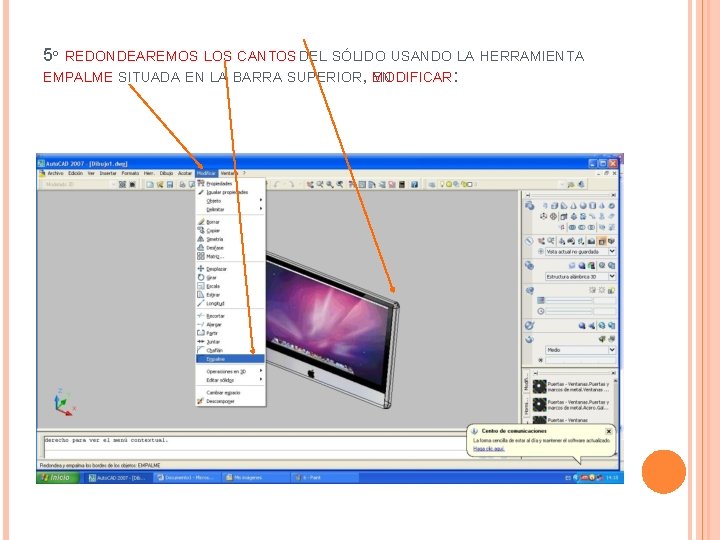The height and width of the screenshot is (540, 720).
Task: Select Igualar propiedades menu entry
Action: point(230,192)
